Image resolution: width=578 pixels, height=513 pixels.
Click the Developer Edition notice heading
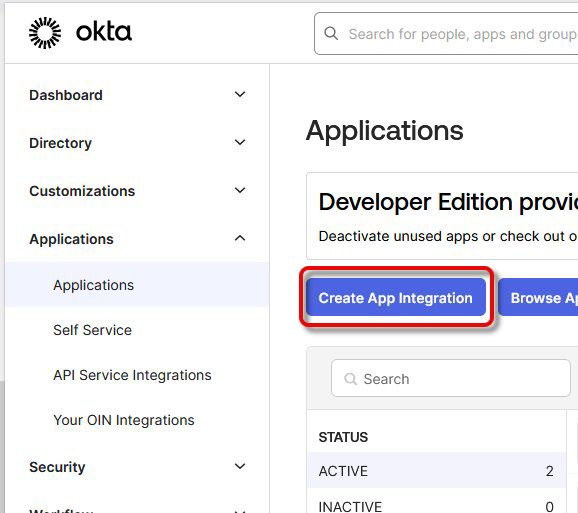[448, 202]
